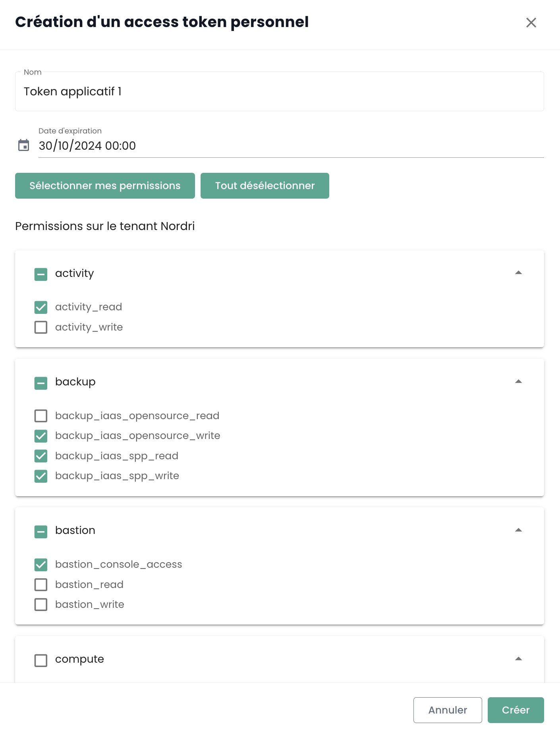The image size is (560, 731).
Task: Select the compute group checkbox
Action: 41,660
